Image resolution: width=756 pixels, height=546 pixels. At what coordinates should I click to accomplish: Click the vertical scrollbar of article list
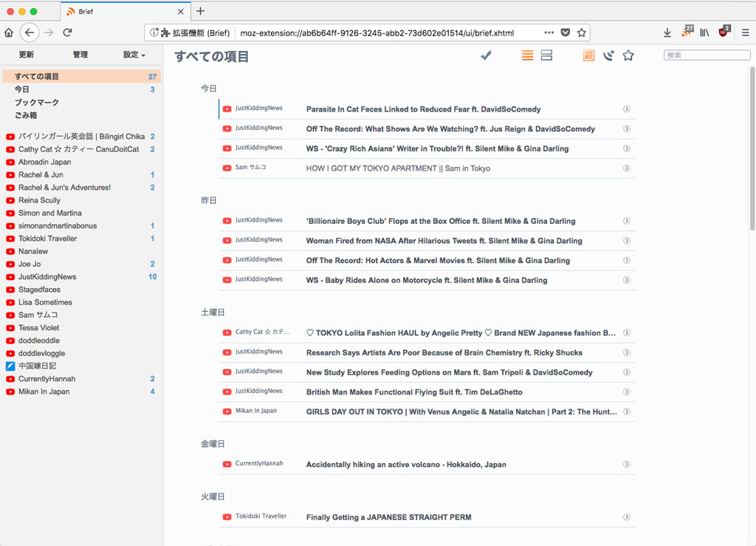[x=752, y=149]
